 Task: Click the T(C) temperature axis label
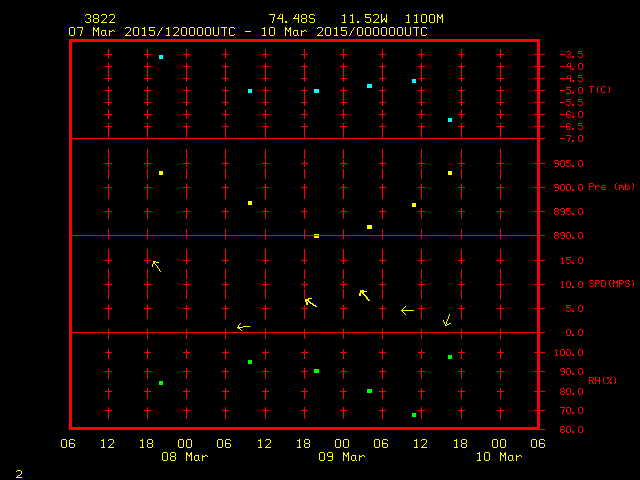click(x=600, y=90)
